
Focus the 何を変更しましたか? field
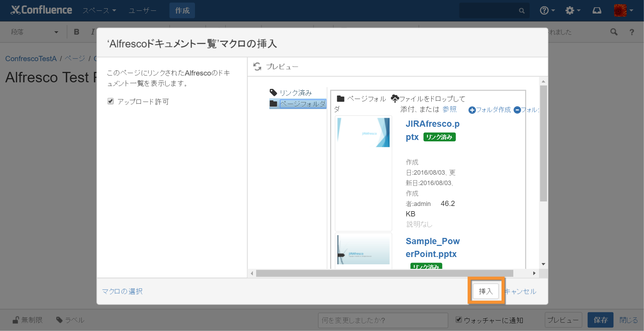click(x=383, y=320)
